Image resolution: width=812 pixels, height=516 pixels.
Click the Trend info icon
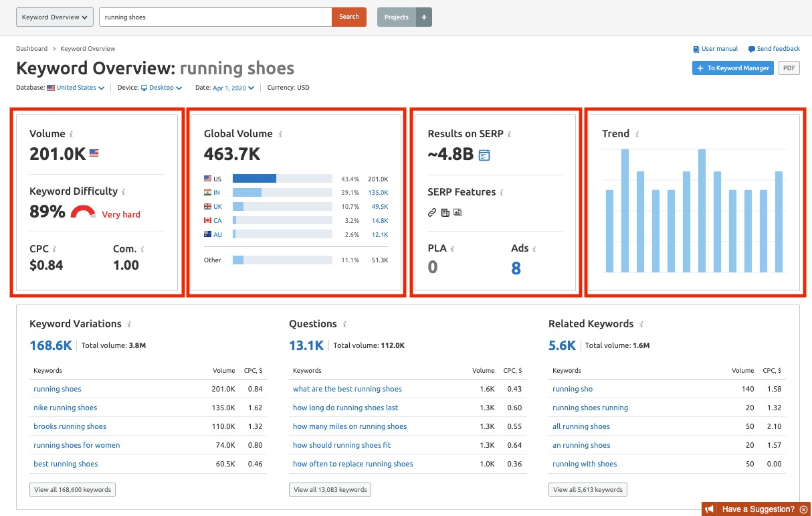click(637, 135)
